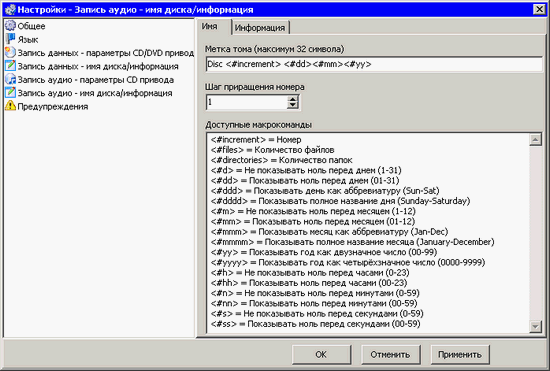Click disc icon for Запись данных - параметры CD/DVD

pyautogui.click(x=10, y=52)
